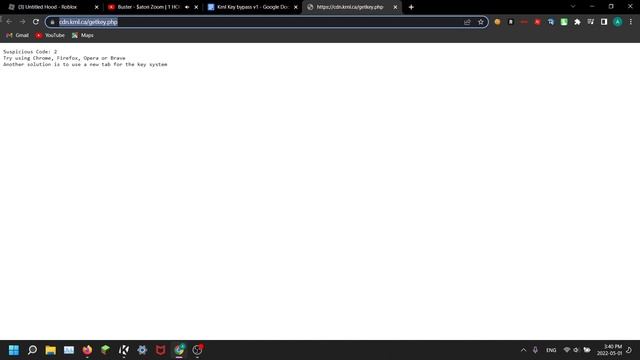Open the Extensions puzzle piece menu

(x=577, y=22)
